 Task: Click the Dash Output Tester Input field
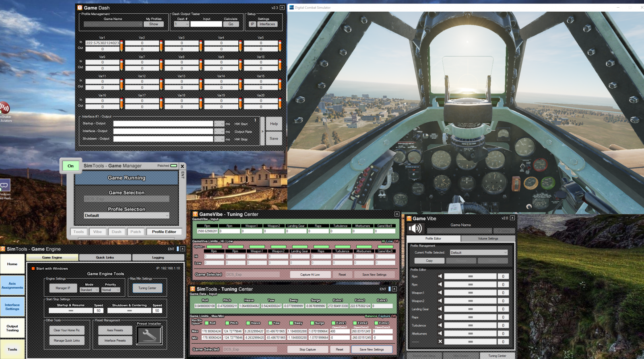(x=206, y=24)
